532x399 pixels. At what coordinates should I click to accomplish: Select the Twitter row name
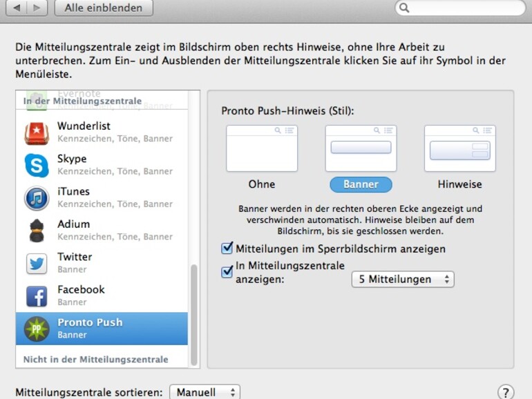point(75,257)
